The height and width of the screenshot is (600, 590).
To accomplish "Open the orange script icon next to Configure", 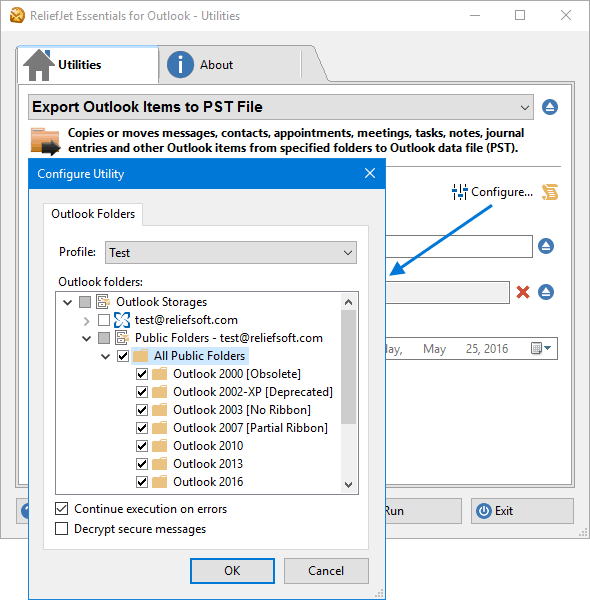I will [x=550, y=192].
